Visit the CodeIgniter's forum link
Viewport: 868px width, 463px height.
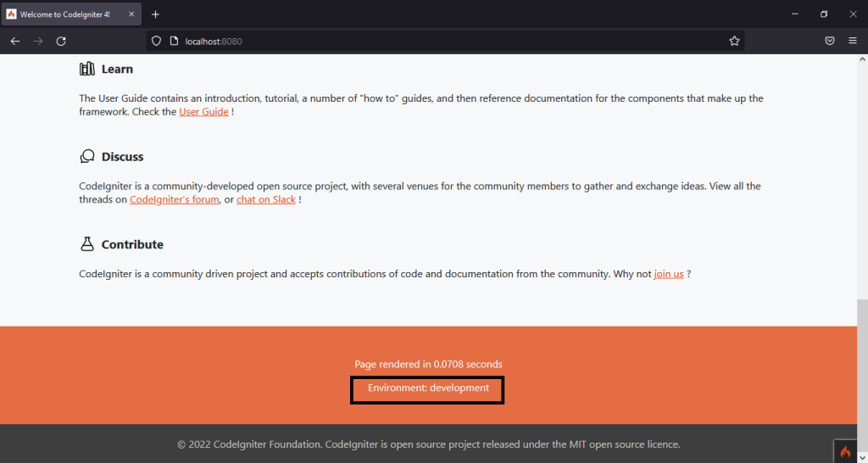click(175, 199)
